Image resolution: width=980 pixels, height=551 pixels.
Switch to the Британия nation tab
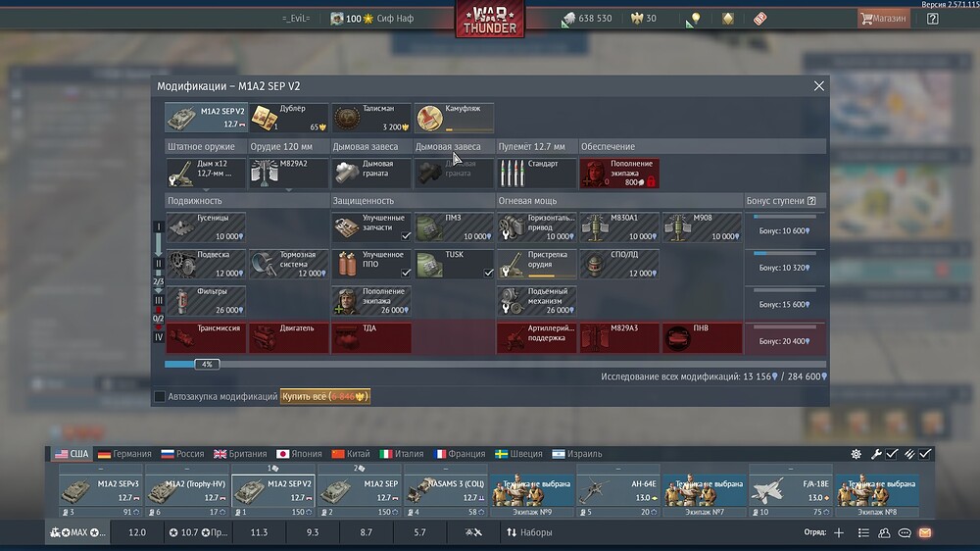(240, 454)
